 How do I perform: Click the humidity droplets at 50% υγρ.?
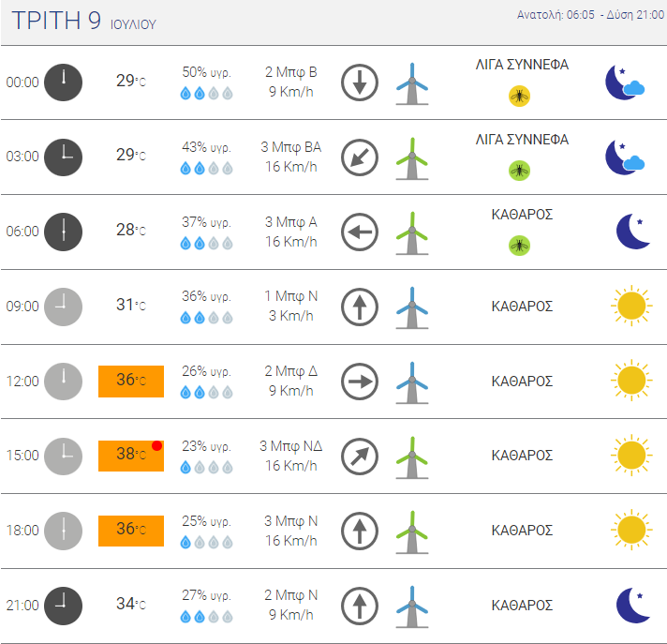206,93
